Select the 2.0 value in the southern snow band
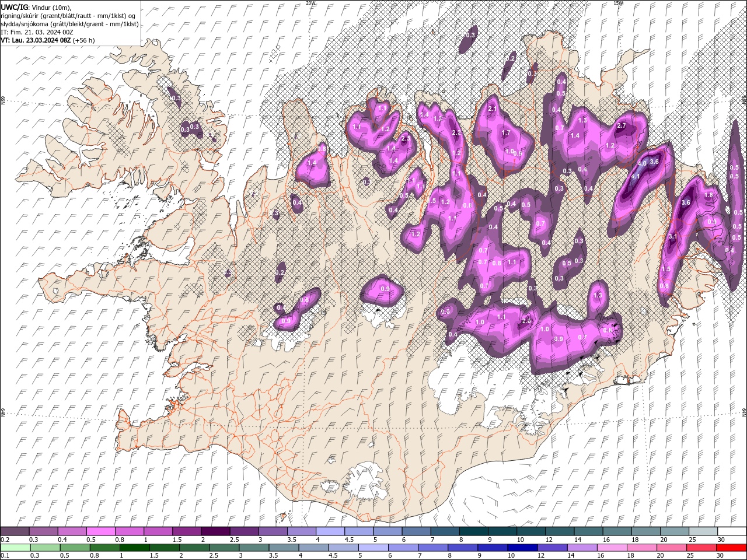Screen dimensions: 747x560 526,321
